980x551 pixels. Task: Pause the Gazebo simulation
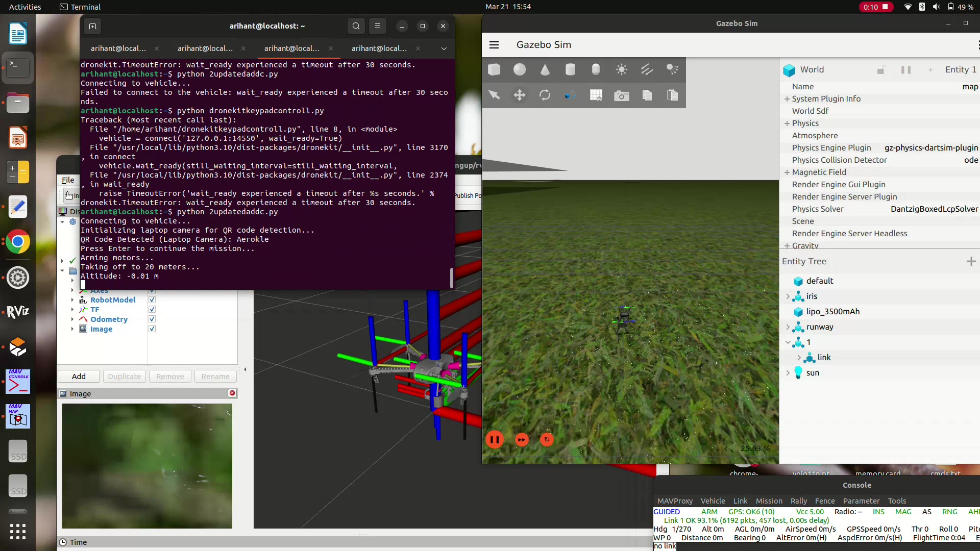[x=495, y=439]
